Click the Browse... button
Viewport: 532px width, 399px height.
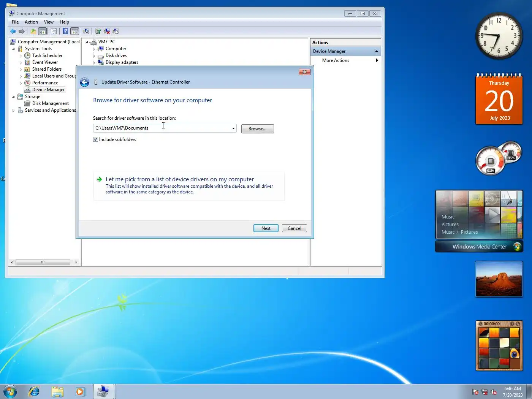pyautogui.click(x=257, y=129)
